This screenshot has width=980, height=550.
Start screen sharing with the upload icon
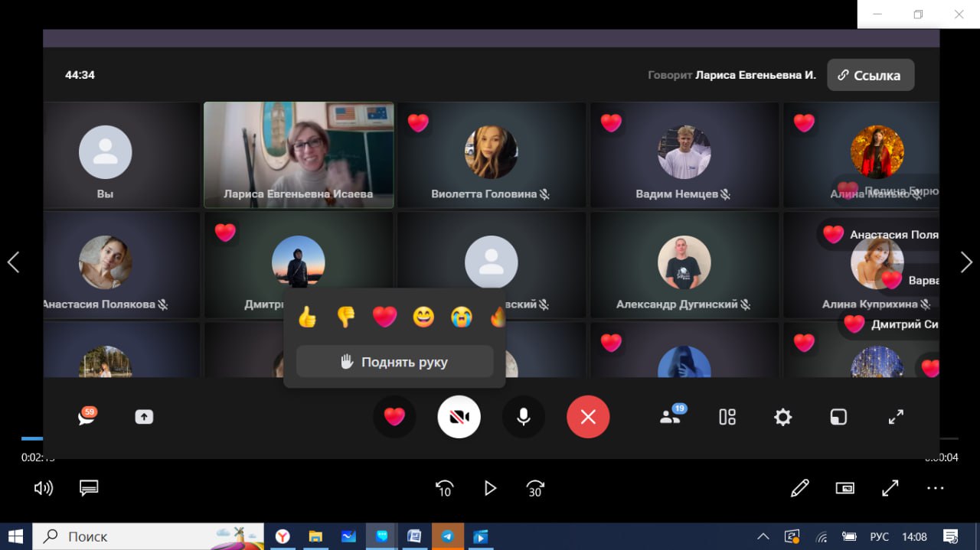[144, 417]
